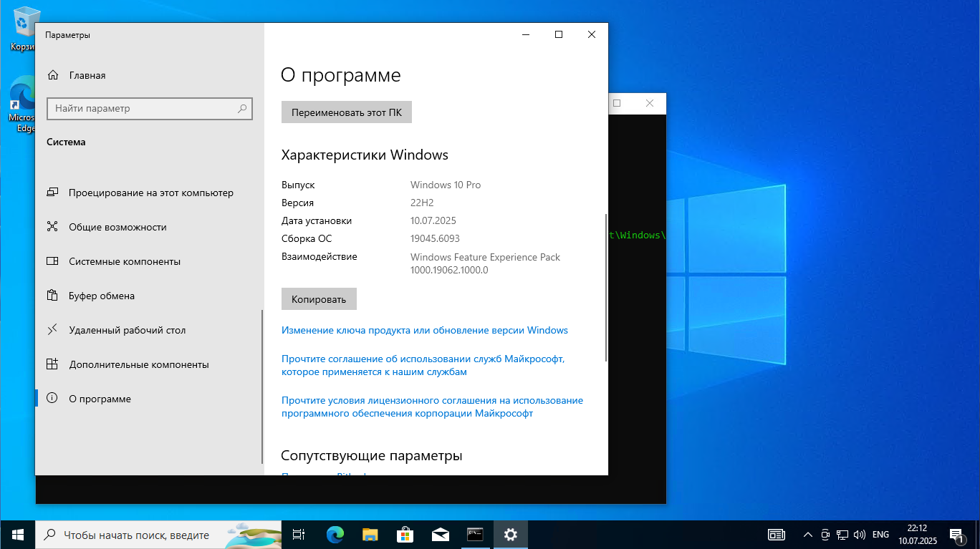Maximize the Command Prompt window behind Settings
The width and height of the screenshot is (980, 549).
click(617, 103)
